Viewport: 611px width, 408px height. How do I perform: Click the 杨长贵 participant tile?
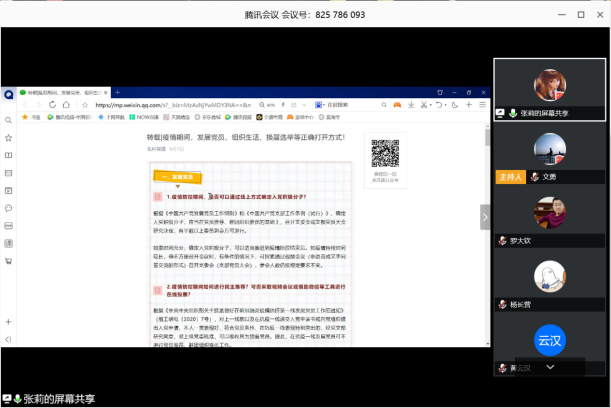coord(551,277)
